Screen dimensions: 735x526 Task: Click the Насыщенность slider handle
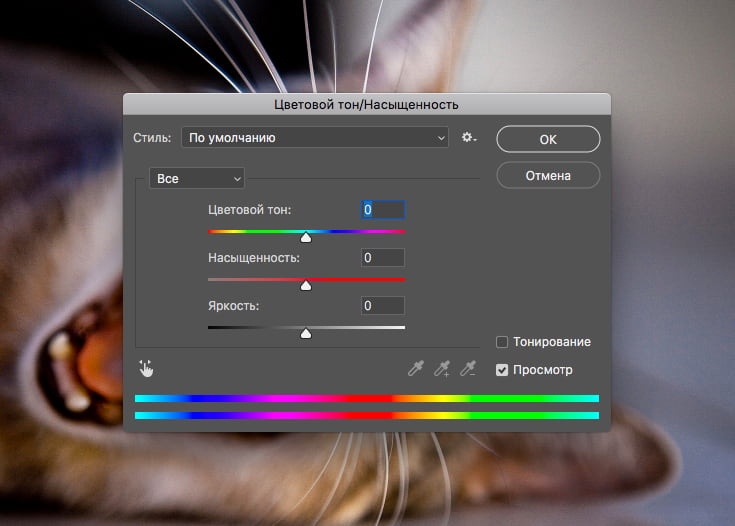click(x=306, y=286)
